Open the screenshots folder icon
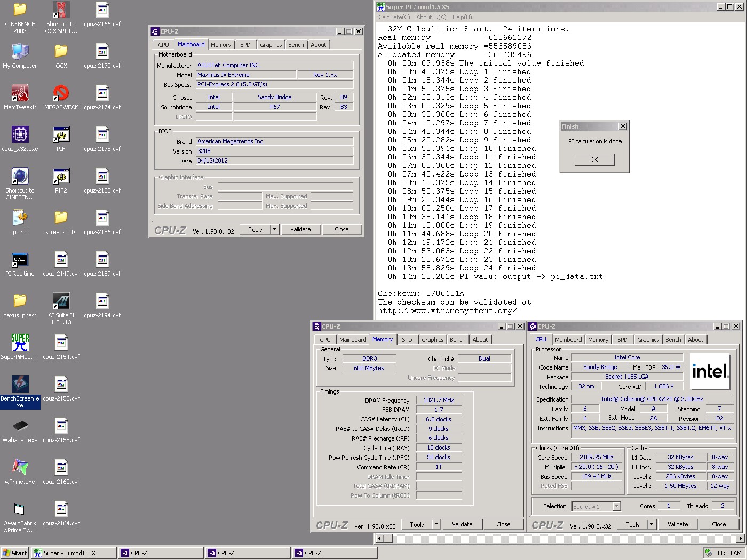The image size is (747, 560). (x=61, y=218)
